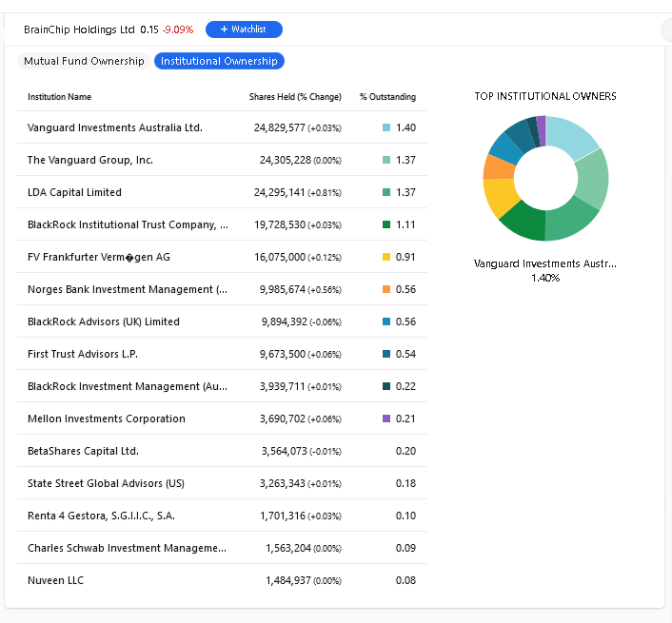Click the orange swatch next to Norges Bank
Screen dimensions: 672x623
(386, 289)
